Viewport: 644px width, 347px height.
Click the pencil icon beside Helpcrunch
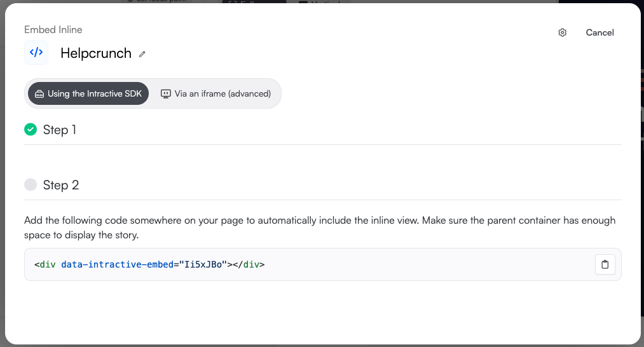pyautogui.click(x=142, y=54)
